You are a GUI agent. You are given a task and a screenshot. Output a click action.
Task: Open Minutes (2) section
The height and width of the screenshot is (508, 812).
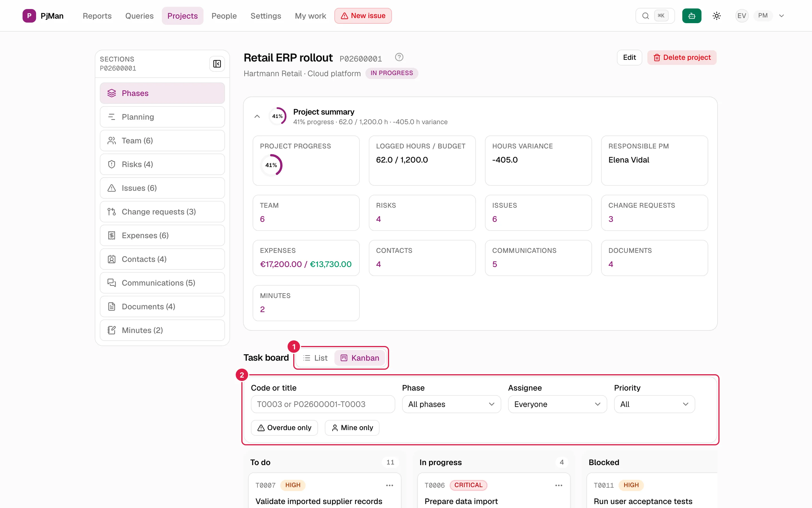[162, 330]
